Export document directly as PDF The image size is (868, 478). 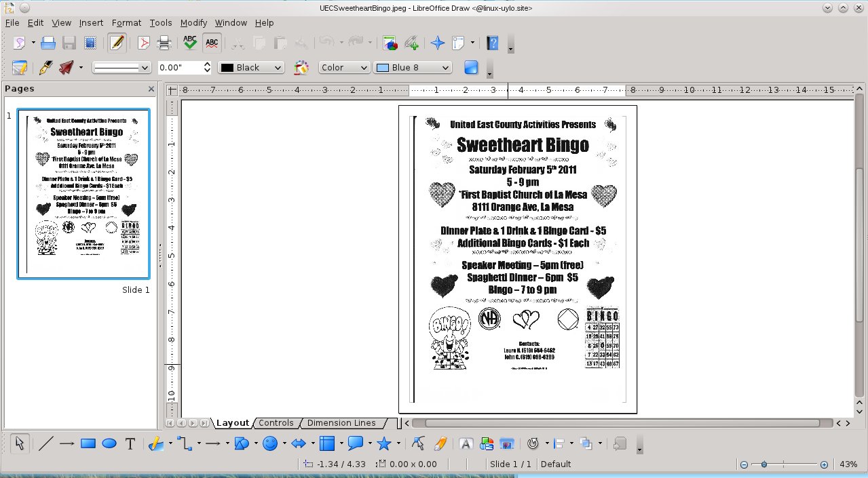click(x=143, y=43)
